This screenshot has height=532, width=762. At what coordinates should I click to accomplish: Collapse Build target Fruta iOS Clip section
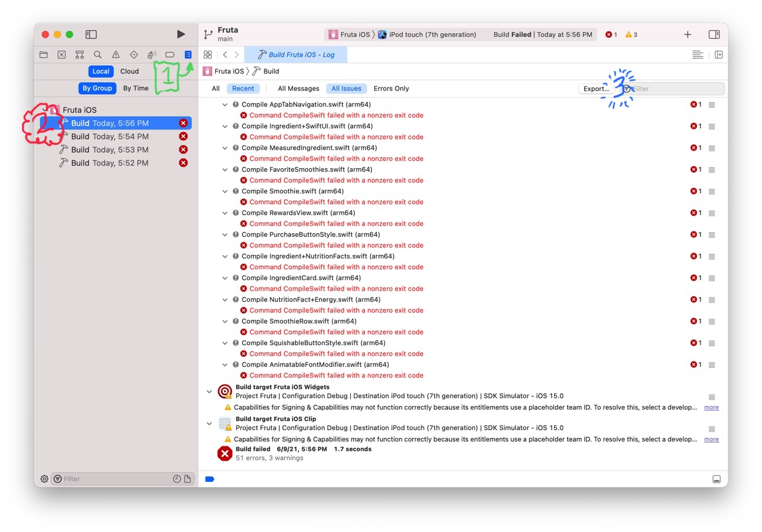tap(209, 424)
